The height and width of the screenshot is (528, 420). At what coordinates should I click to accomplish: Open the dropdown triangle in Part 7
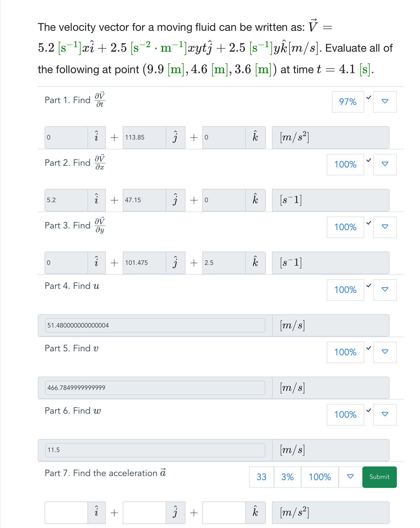click(x=350, y=477)
